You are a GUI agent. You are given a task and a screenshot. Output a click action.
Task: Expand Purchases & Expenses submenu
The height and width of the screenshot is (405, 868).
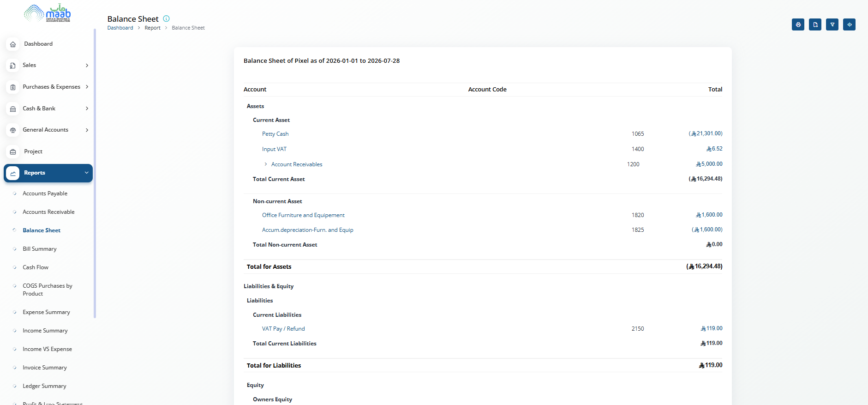(x=48, y=87)
